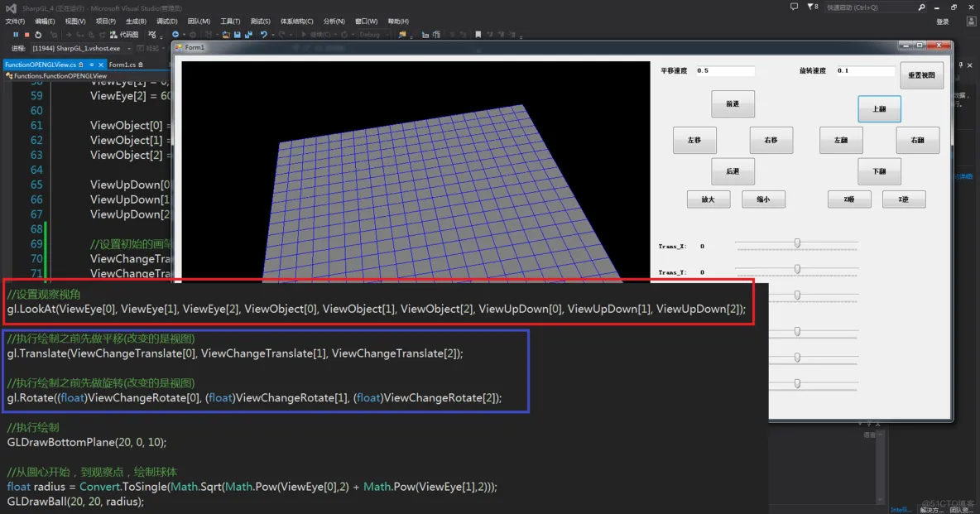Click the navigate backward arrow icon

pyautogui.click(x=175, y=35)
